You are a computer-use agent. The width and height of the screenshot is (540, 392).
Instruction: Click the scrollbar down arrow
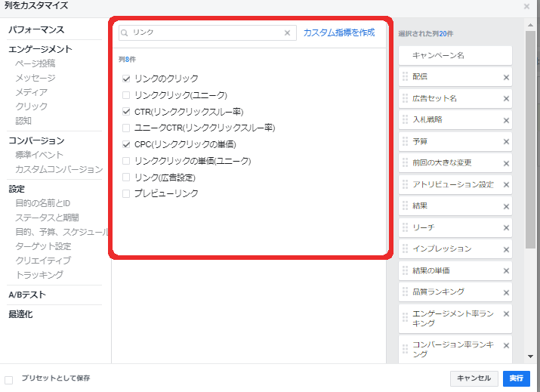tap(530, 357)
